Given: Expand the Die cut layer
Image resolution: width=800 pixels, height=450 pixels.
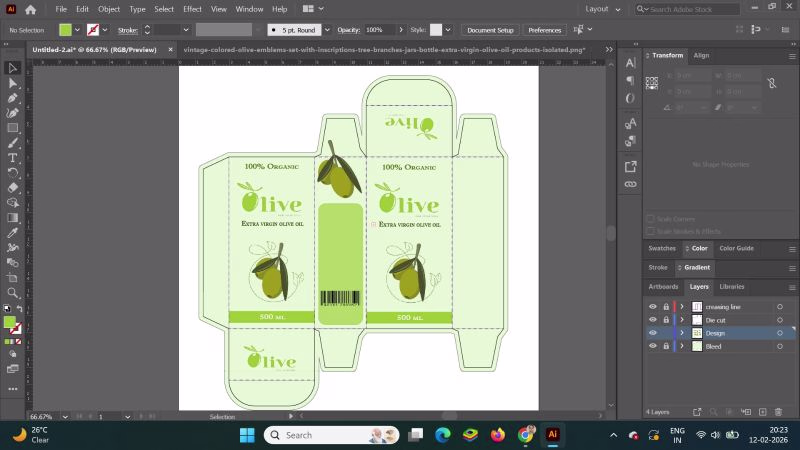Looking at the screenshot, I should [682, 320].
